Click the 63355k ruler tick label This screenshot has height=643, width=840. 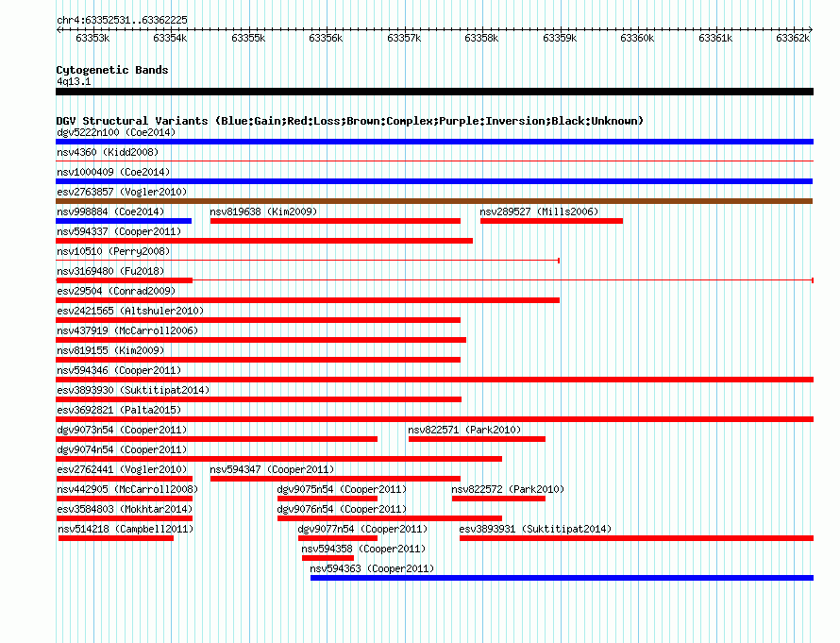pyautogui.click(x=248, y=38)
